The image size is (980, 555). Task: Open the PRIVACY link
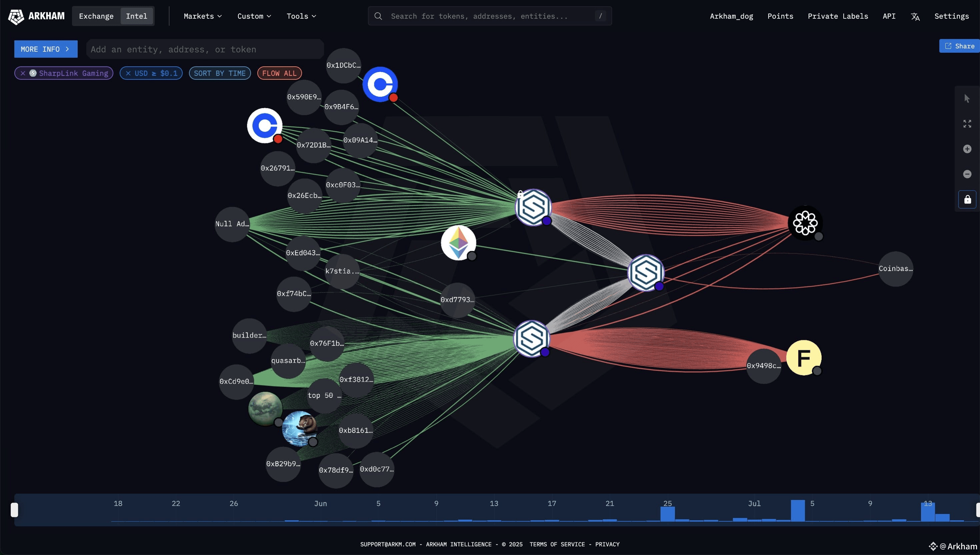[607, 544]
